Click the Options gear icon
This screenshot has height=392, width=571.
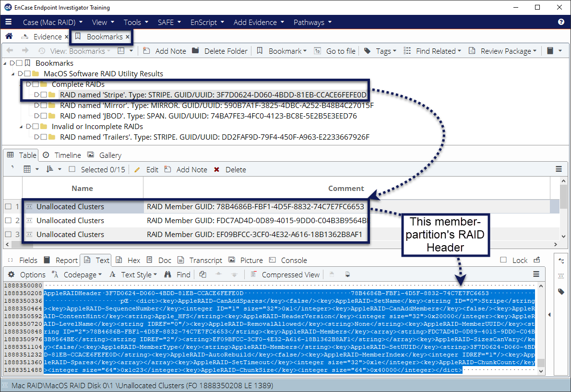point(12,274)
